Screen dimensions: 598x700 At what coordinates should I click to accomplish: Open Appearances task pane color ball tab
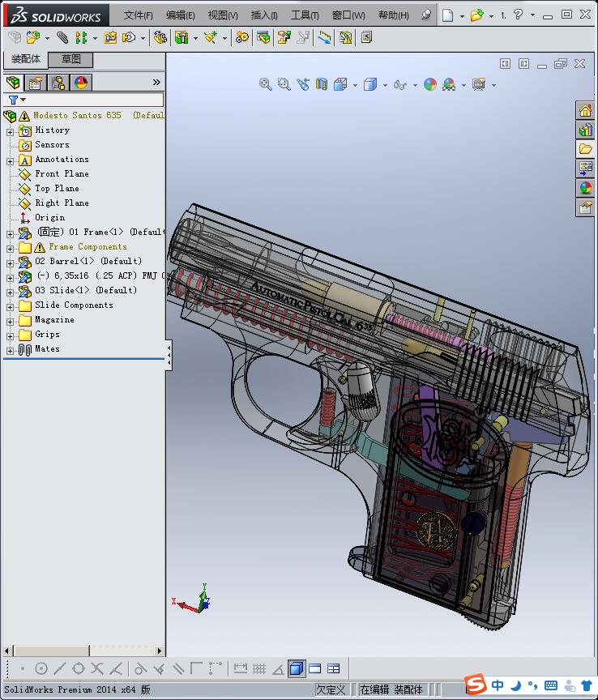(585, 187)
